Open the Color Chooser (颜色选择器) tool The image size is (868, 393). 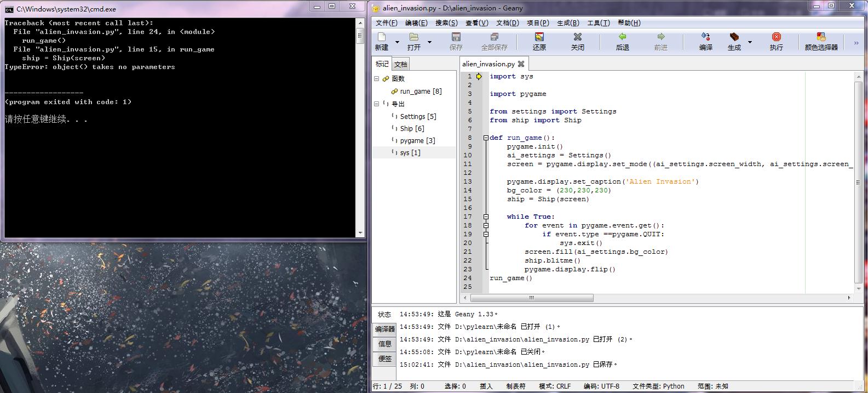821,37
